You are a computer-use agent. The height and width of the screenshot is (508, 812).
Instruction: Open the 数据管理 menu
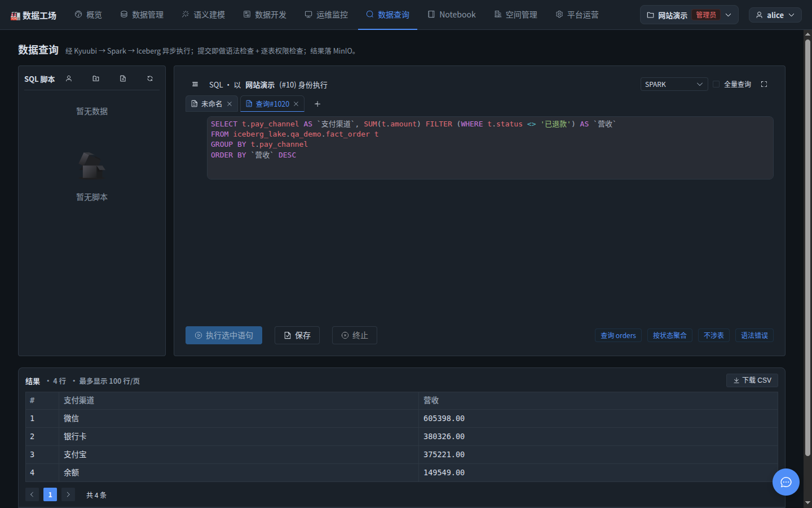click(142, 15)
